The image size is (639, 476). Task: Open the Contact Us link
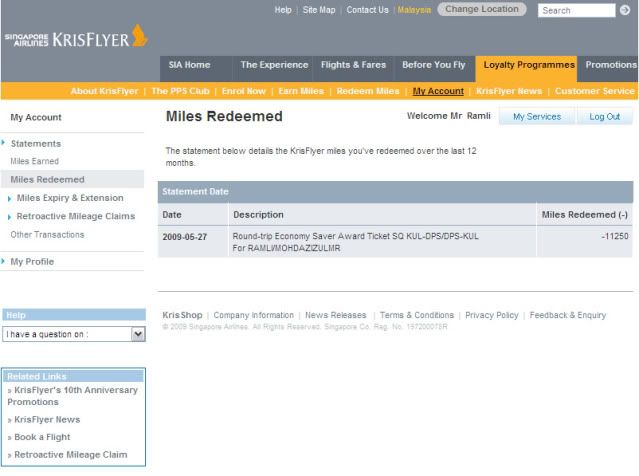[x=367, y=10]
